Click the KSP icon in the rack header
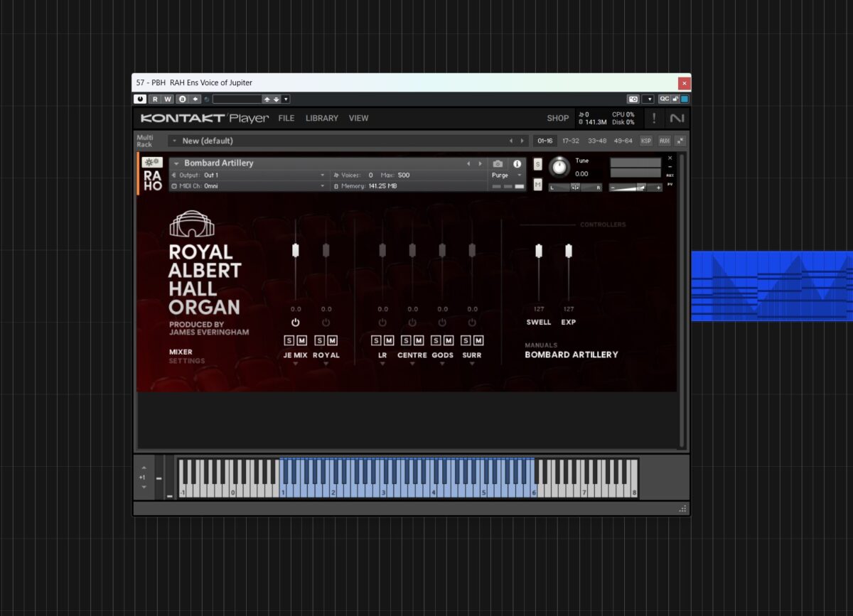853x616 pixels. point(645,141)
